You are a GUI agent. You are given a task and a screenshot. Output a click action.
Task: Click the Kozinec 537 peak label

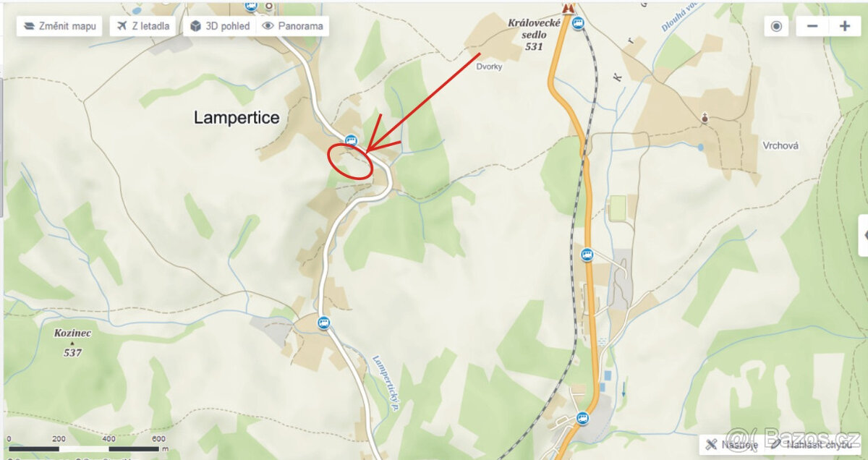71,343
